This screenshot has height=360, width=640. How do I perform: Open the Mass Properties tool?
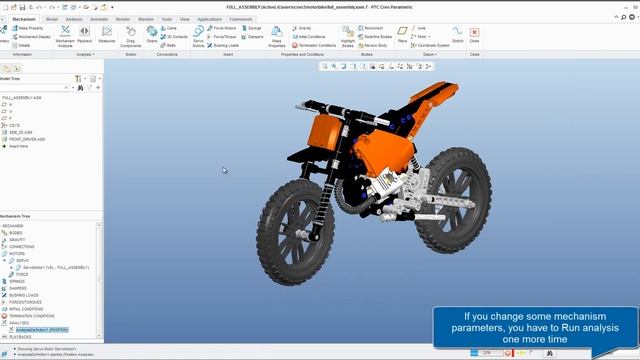pyautogui.click(x=277, y=36)
